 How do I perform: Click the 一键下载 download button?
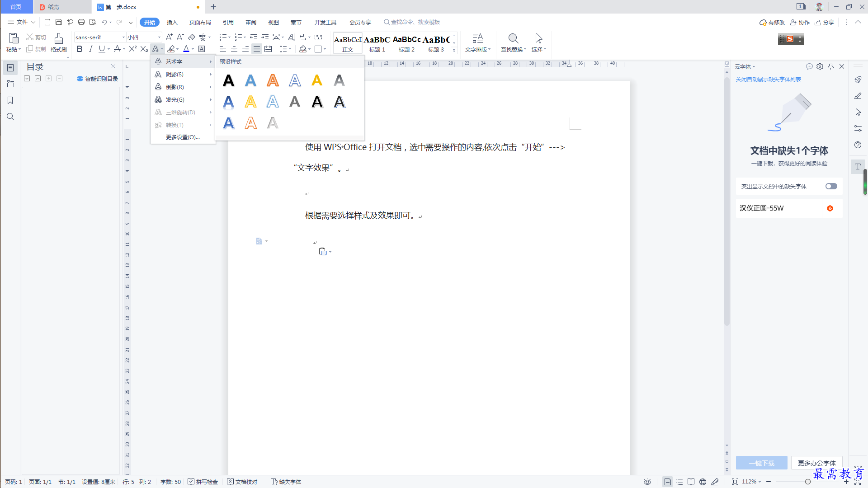pyautogui.click(x=762, y=463)
